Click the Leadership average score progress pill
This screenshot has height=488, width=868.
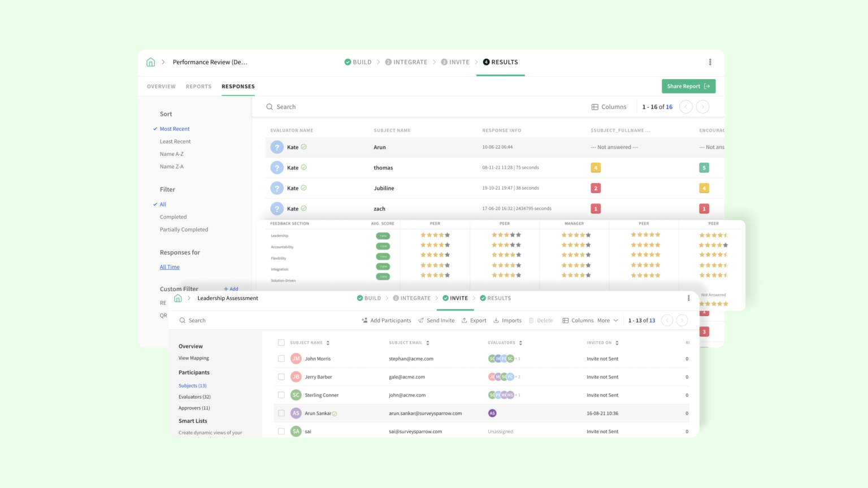click(x=383, y=236)
